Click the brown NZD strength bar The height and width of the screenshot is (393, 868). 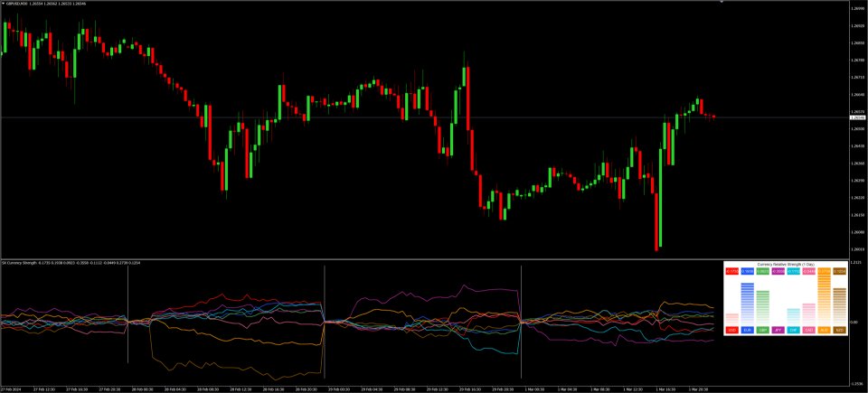coord(839,306)
